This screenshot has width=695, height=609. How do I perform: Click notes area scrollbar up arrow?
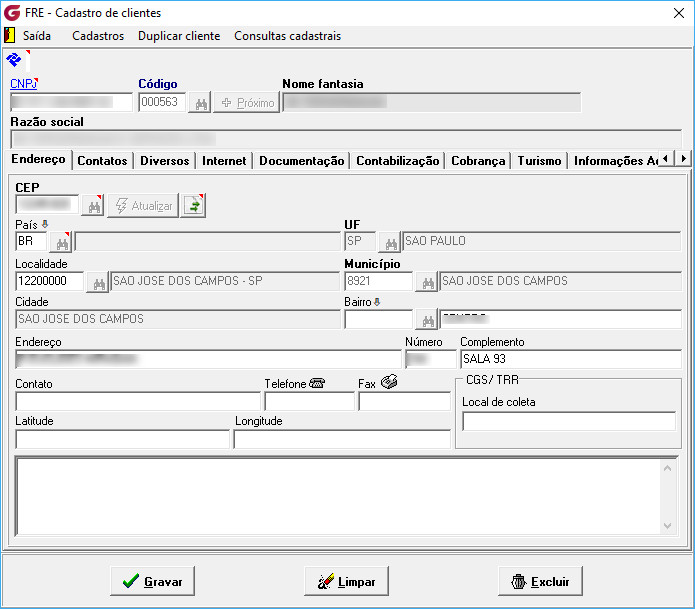668,468
